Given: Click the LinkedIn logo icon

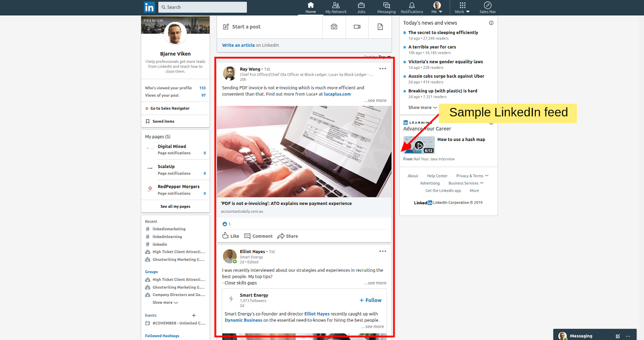Looking at the screenshot, I should pyautogui.click(x=149, y=7).
